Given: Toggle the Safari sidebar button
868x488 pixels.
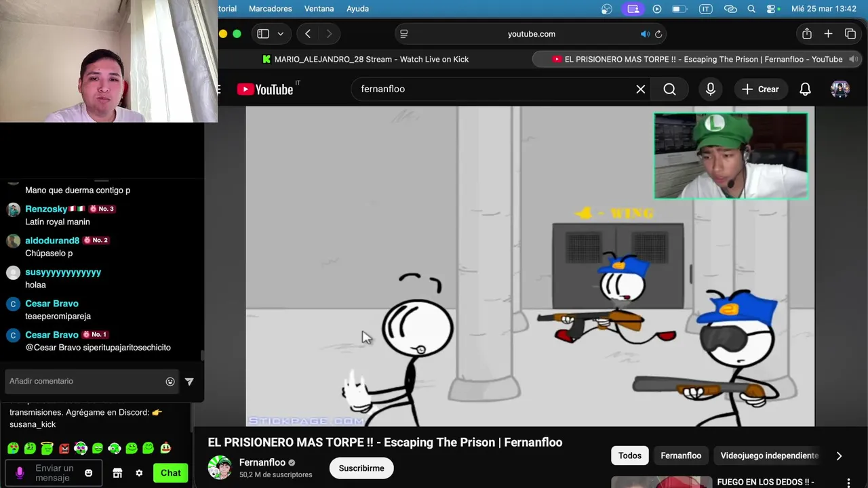Looking at the screenshot, I should (263, 34).
